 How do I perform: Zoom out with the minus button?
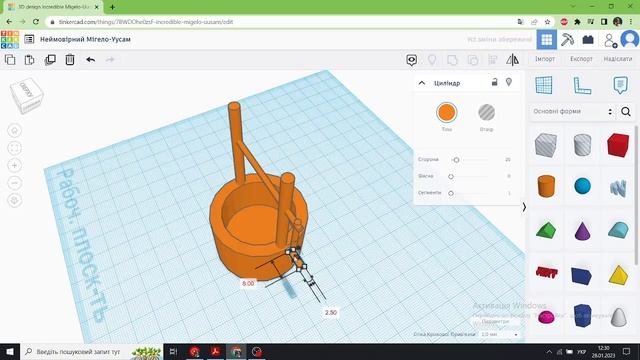(15, 183)
